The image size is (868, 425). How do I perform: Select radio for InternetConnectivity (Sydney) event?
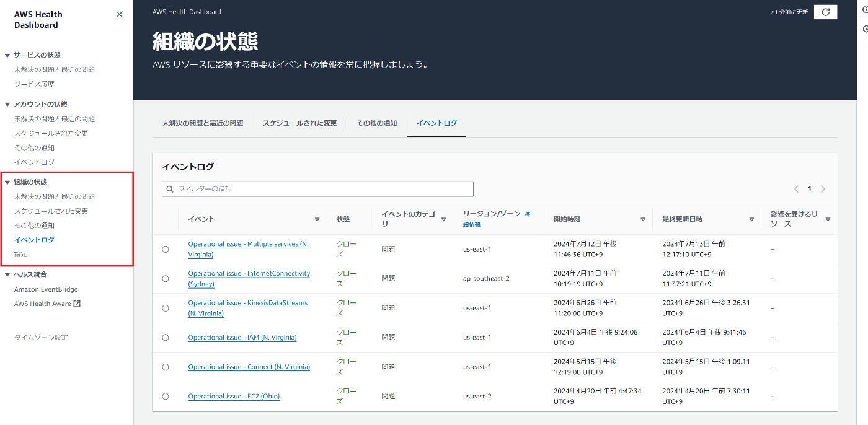coord(166,279)
